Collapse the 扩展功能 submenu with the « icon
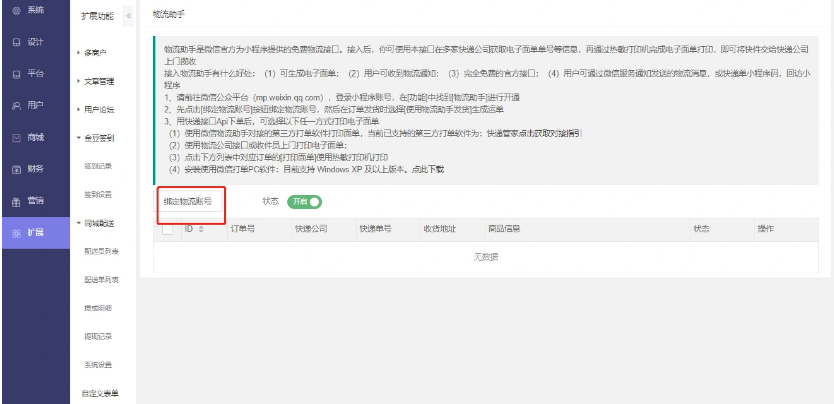The image size is (834, 404). point(128,16)
